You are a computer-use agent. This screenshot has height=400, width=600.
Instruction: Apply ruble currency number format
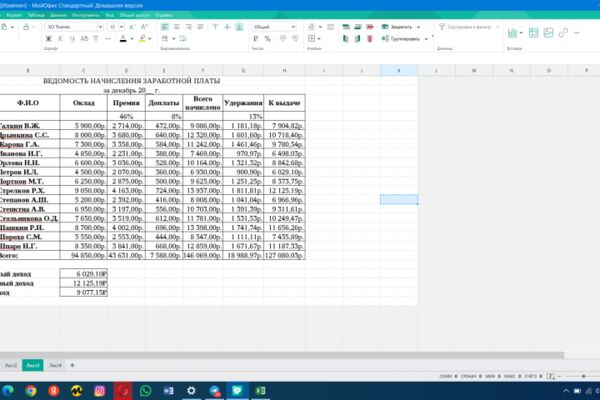click(x=256, y=39)
